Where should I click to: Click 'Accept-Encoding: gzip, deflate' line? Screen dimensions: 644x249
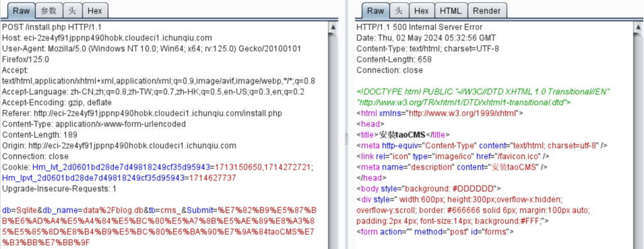(x=57, y=102)
